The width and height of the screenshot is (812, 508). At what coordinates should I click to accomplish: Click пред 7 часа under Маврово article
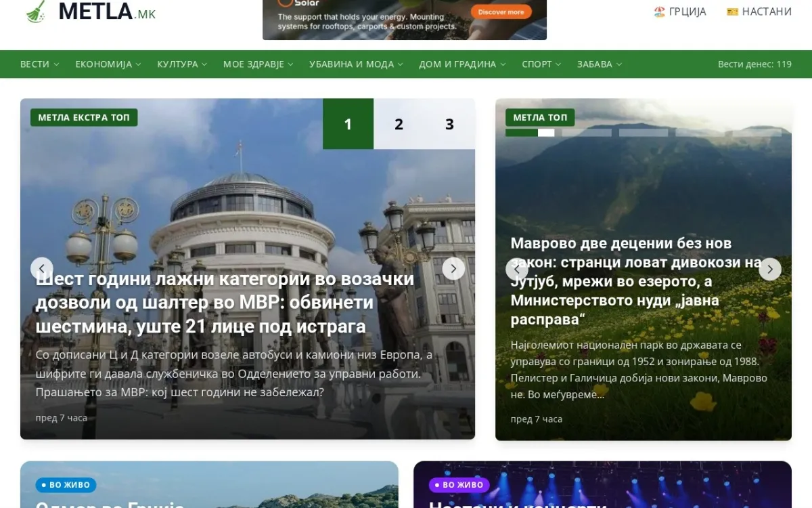[x=537, y=419]
